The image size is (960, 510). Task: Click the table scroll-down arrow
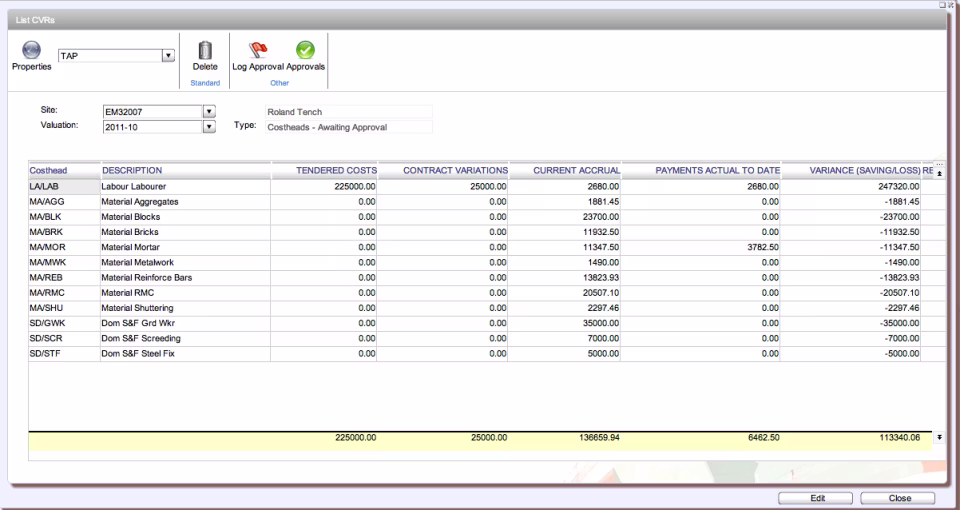[x=939, y=437]
